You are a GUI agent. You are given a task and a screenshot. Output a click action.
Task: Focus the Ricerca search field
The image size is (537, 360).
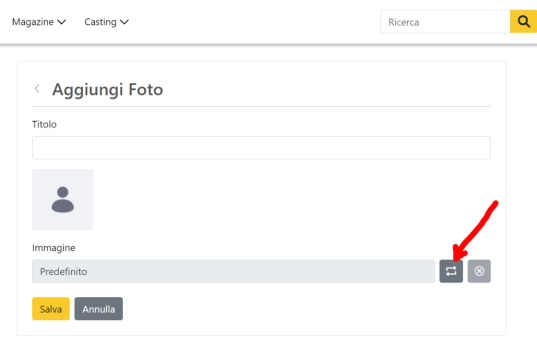click(445, 22)
